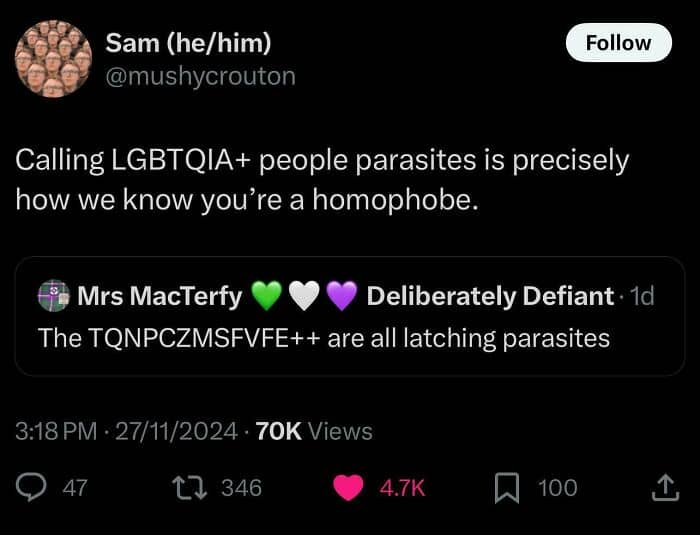Click the Sam (he/him) display name

(188, 43)
